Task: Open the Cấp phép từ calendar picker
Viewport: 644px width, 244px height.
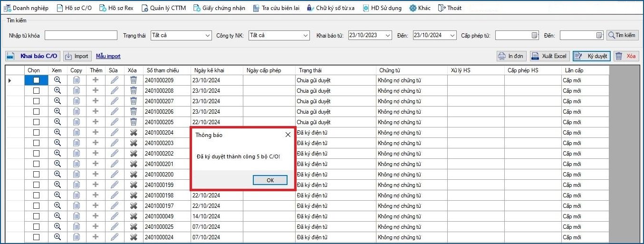Action: click(535, 35)
